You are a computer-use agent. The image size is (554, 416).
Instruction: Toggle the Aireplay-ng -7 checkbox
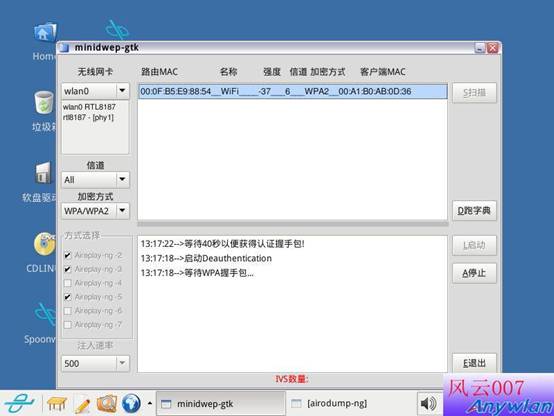point(67,324)
